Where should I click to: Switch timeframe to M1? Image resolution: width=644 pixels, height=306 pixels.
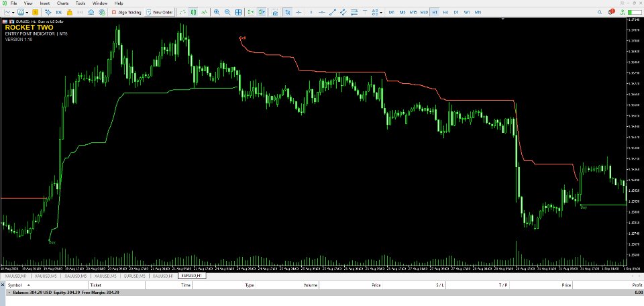point(391,12)
